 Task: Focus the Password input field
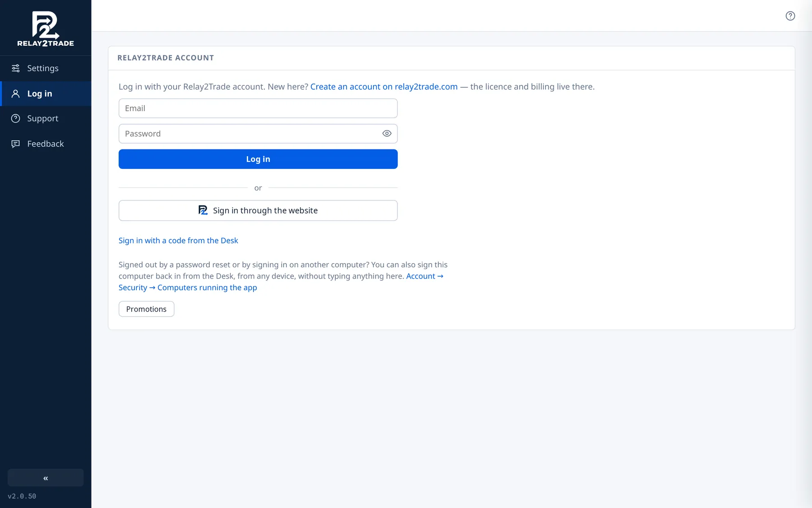[258, 134]
